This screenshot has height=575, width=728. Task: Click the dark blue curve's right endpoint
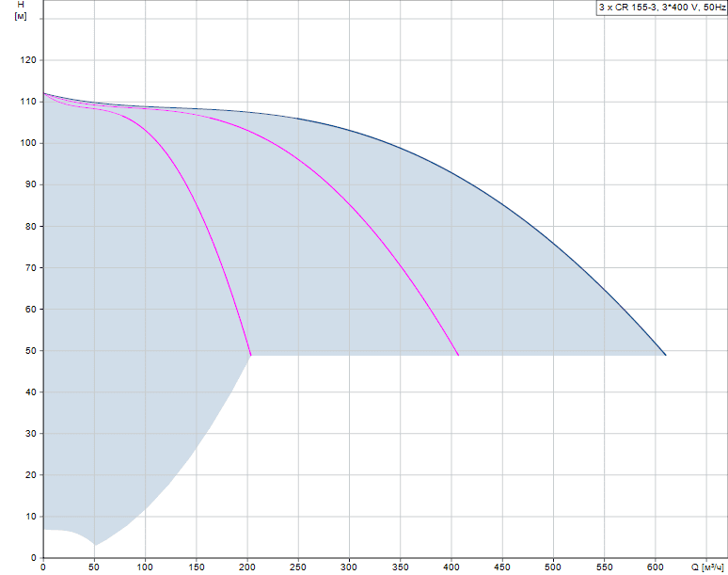click(666, 355)
